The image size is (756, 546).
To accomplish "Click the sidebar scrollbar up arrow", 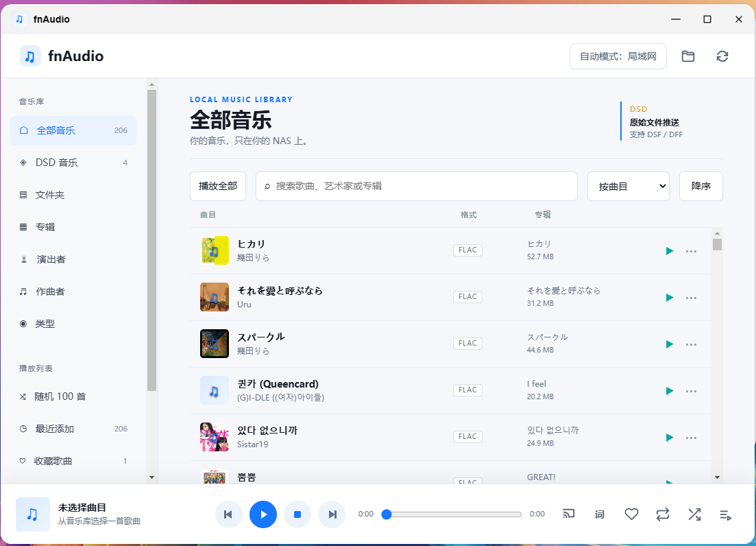I will [152, 84].
